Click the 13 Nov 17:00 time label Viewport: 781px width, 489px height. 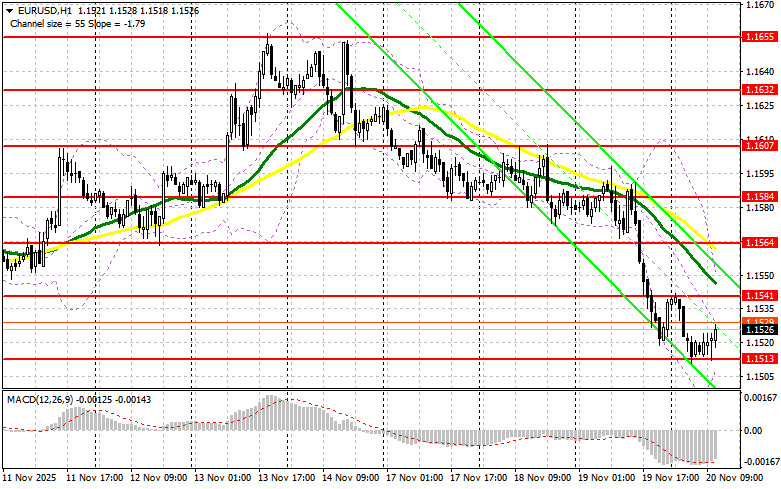(286, 478)
